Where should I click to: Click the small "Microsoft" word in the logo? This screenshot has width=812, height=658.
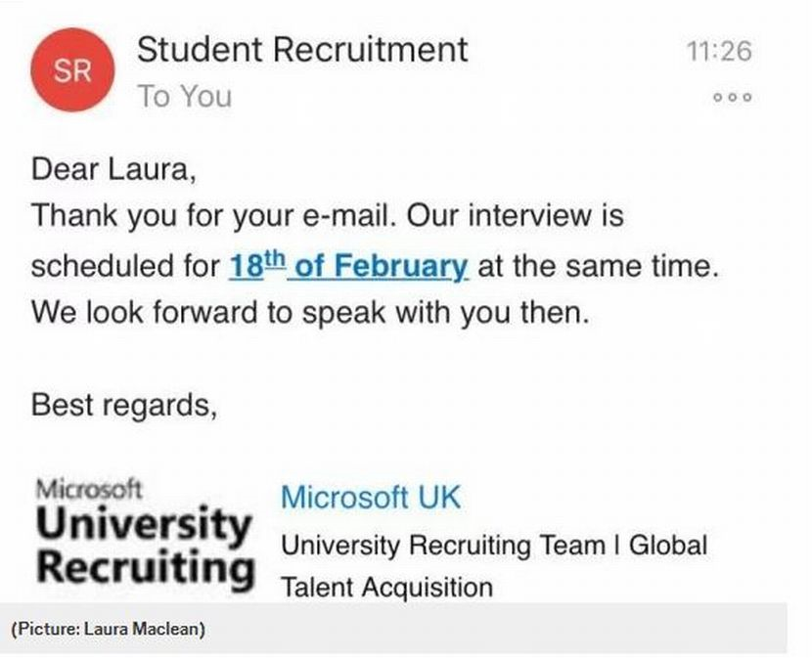[88, 487]
